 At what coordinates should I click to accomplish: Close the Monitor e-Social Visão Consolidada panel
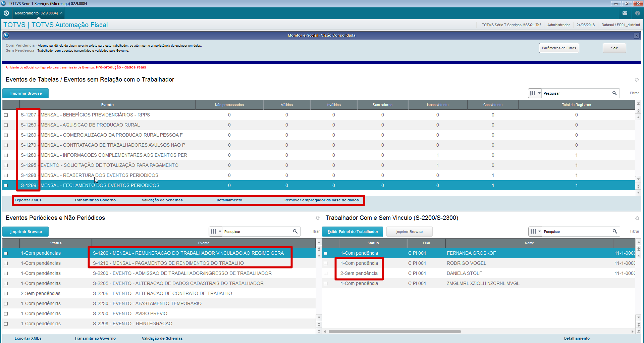click(636, 36)
